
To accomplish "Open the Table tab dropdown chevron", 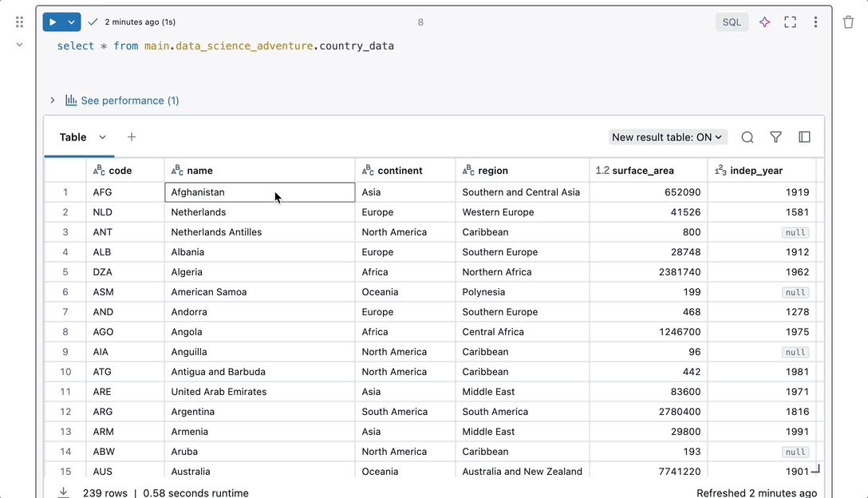I will (x=102, y=136).
